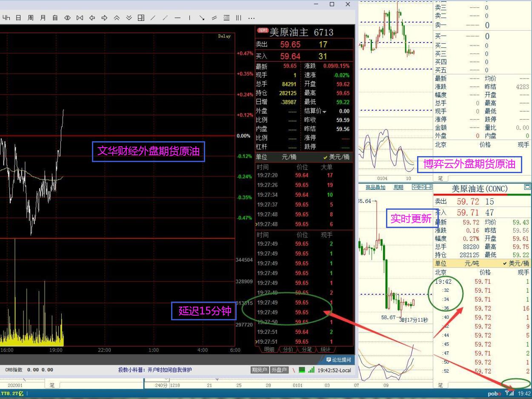Select 美元/桶 unit in Wenhua panel
The height and width of the screenshot is (399, 532).
[336, 157]
